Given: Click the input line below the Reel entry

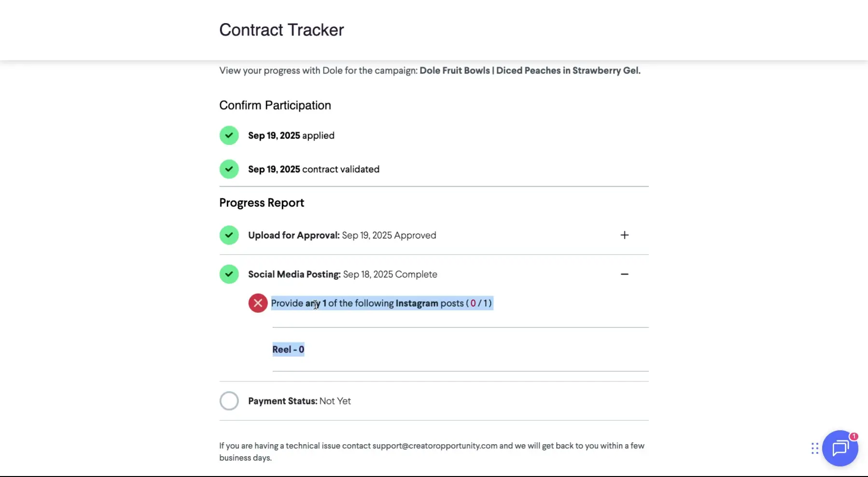Looking at the screenshot, I should pos(460,370).
